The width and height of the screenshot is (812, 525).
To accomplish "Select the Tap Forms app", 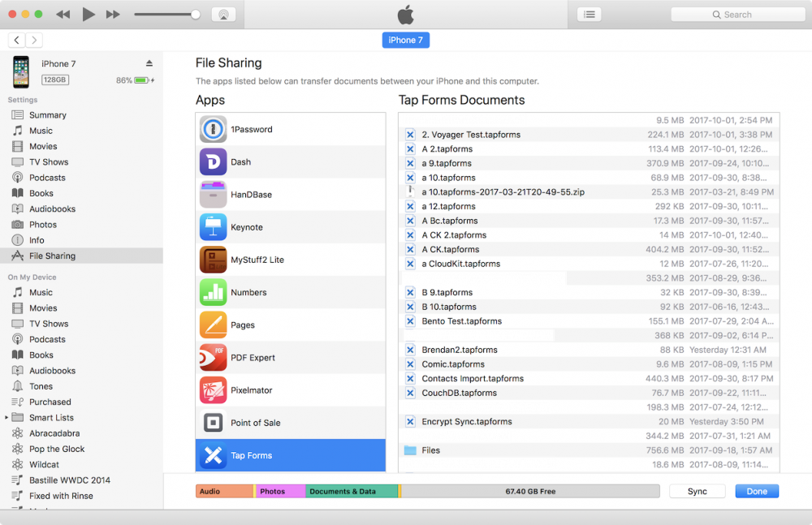I will pos(291,455).
